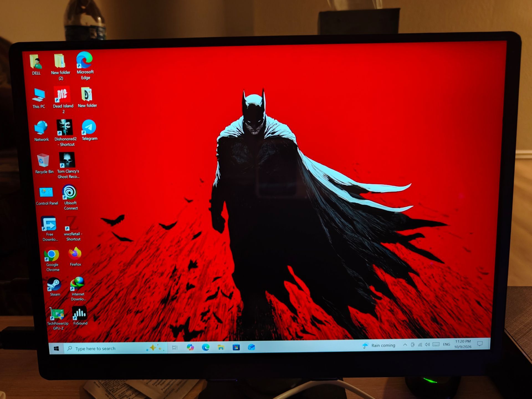Open Task View from the taskbar
532x399 pixels.
[175, 347]
